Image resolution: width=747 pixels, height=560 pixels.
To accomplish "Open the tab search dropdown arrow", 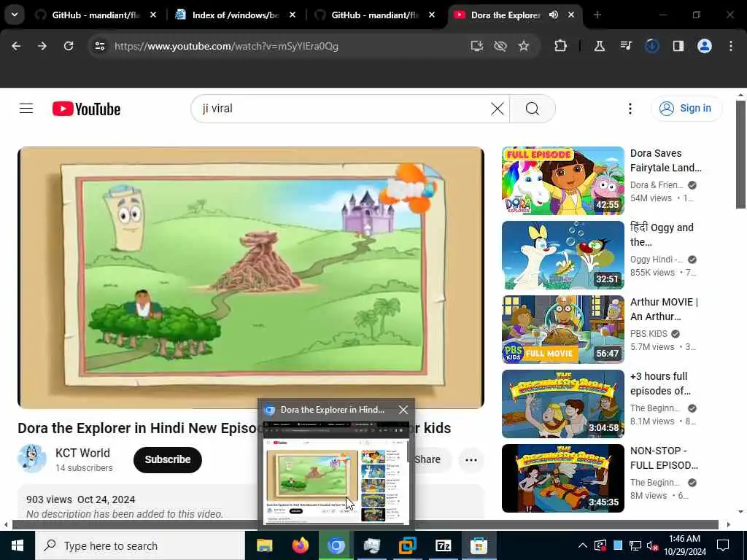I will (x=15, y=15).
